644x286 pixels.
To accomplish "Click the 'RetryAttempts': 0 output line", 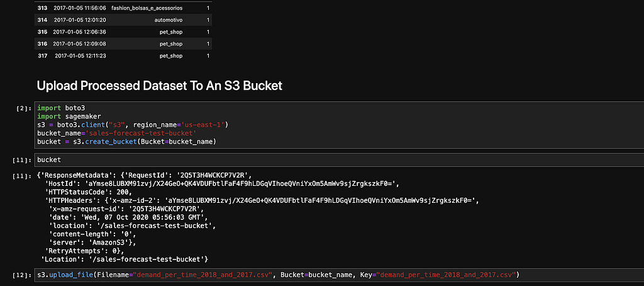I will coord(84,251).
